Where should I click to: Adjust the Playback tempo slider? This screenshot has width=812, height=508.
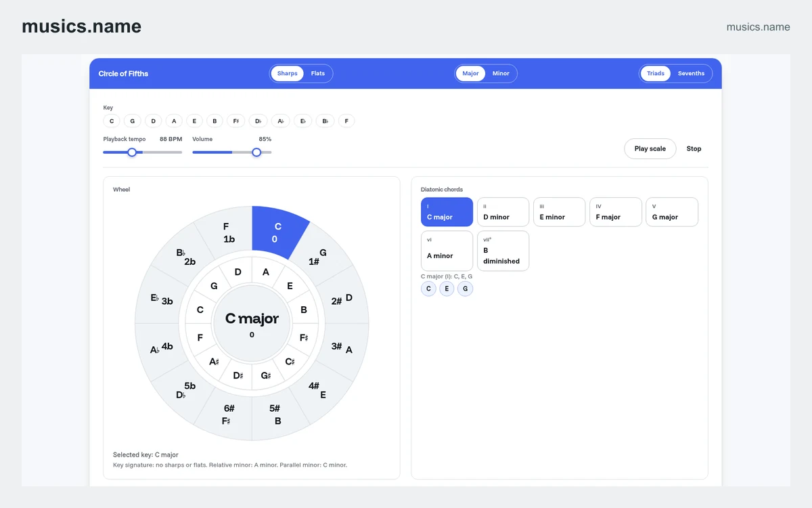(x=143, y=152)
